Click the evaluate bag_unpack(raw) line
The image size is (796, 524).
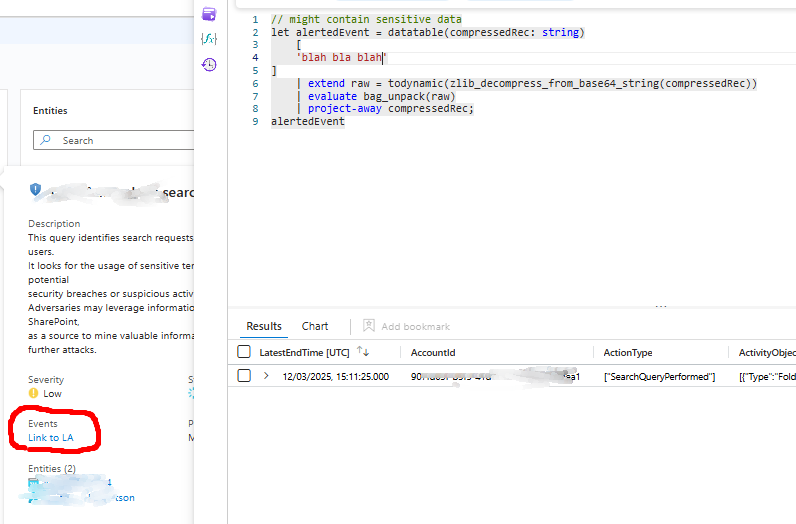point(376,96)
